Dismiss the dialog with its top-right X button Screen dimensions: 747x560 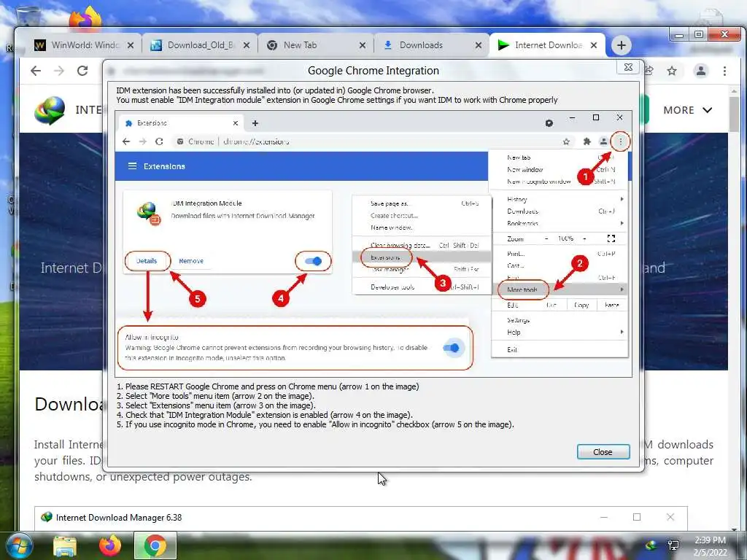click(x=628, y=67)
